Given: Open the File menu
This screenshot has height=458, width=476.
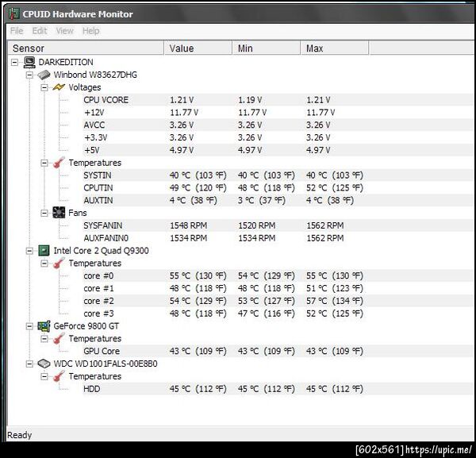Looking at the screenshot, I should pos(17,31).
